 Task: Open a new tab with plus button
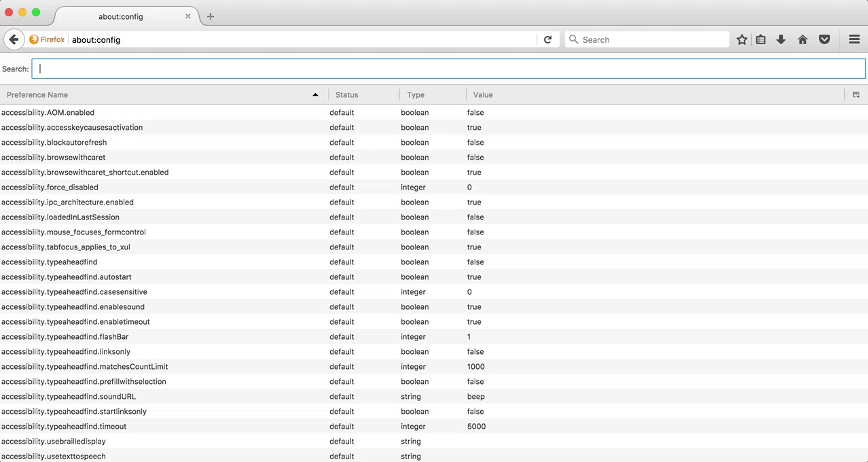pos(211,16)
